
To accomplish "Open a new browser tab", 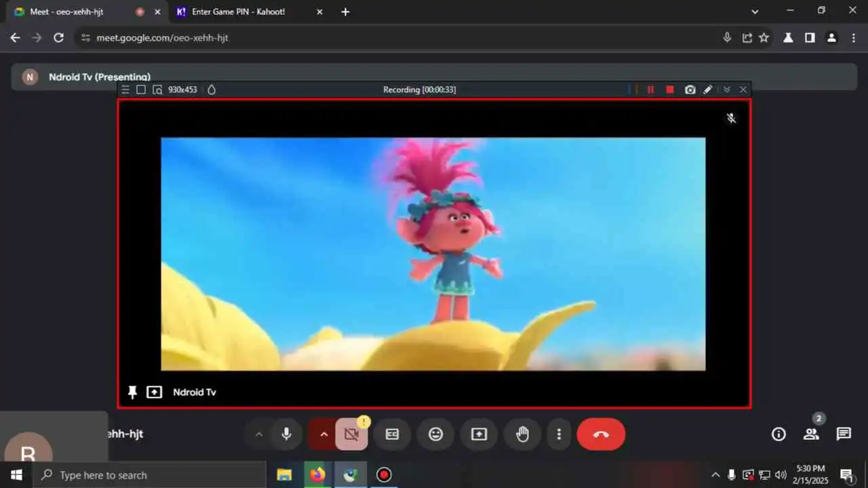I will coord(345,12).
